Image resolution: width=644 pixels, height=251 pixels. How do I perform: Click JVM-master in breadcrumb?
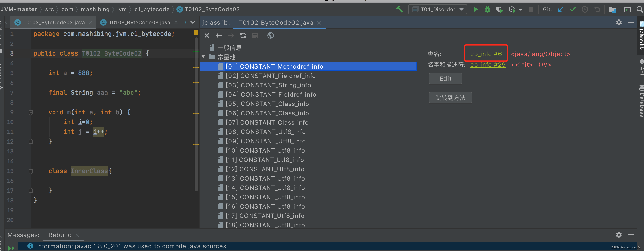coord(19,10)
